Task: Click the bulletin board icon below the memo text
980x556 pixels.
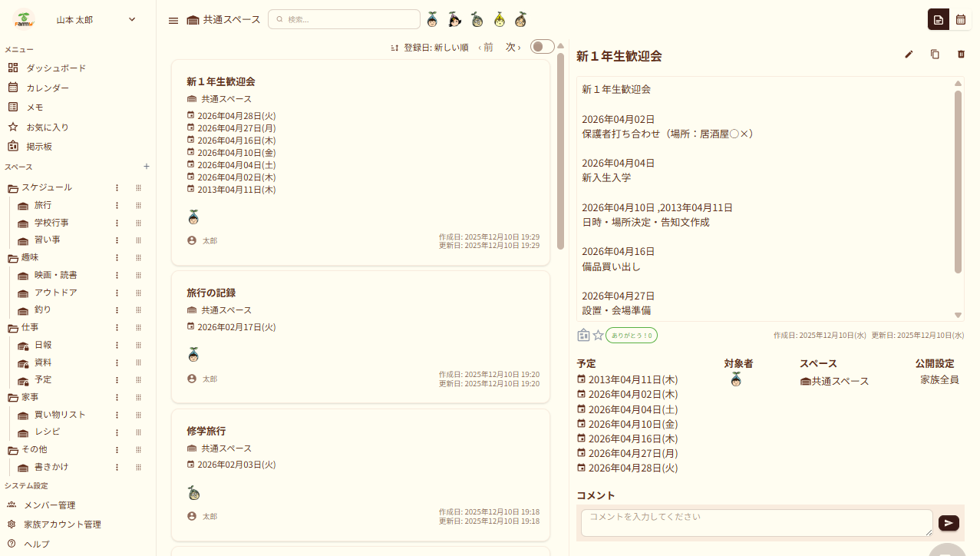Action: click(583, 335)
